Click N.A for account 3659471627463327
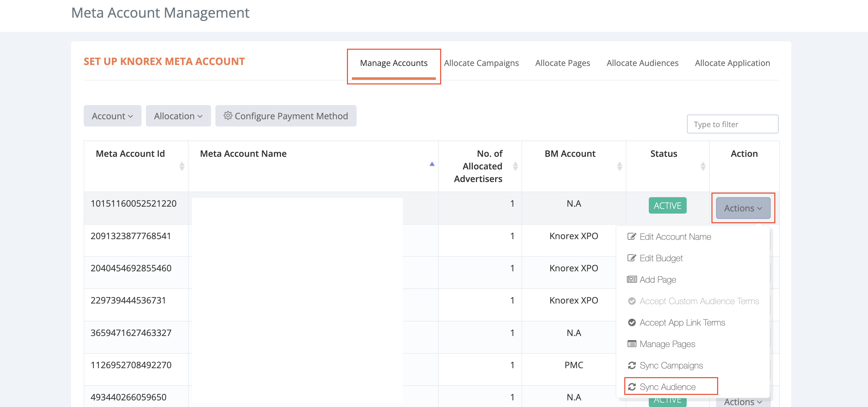Image resolution: width=868 pixels, height=407 pixels. (x=574, y=333)
